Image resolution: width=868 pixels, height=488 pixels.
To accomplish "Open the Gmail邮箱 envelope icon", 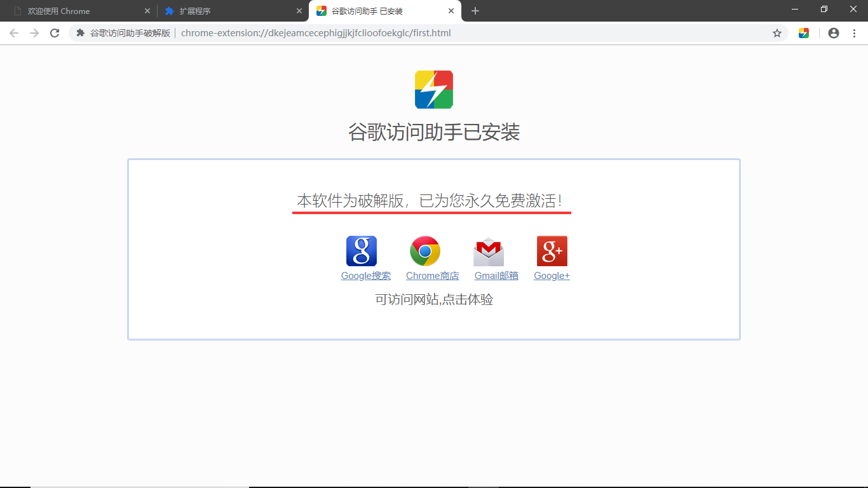I will (489, 251).
